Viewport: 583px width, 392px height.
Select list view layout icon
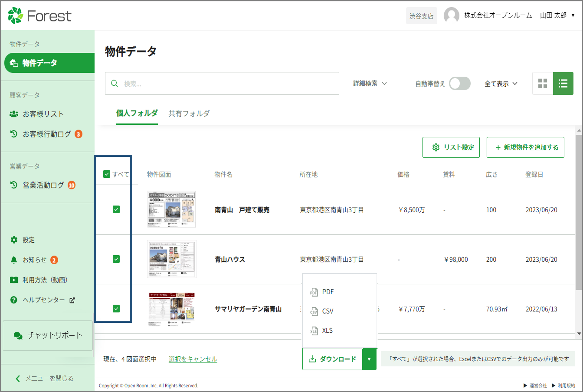click(x=563, y=84)
